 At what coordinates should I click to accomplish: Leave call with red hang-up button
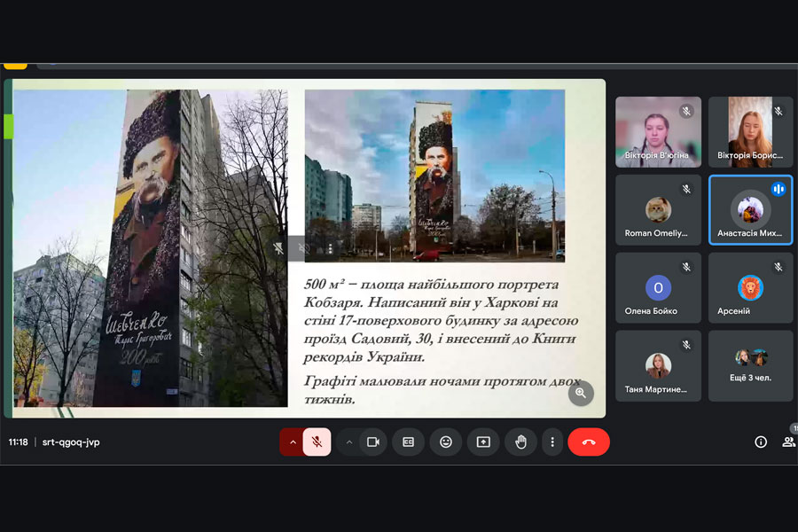(589, 442)
